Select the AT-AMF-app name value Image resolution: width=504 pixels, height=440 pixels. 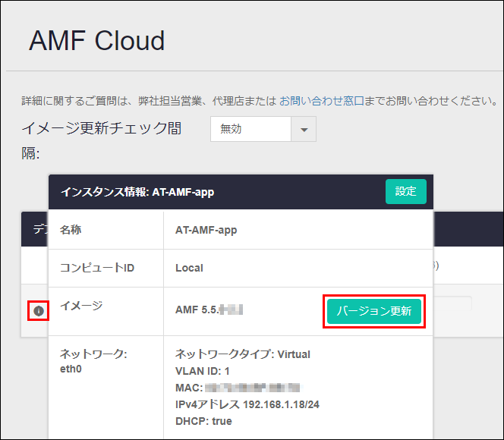pos(206,231)
